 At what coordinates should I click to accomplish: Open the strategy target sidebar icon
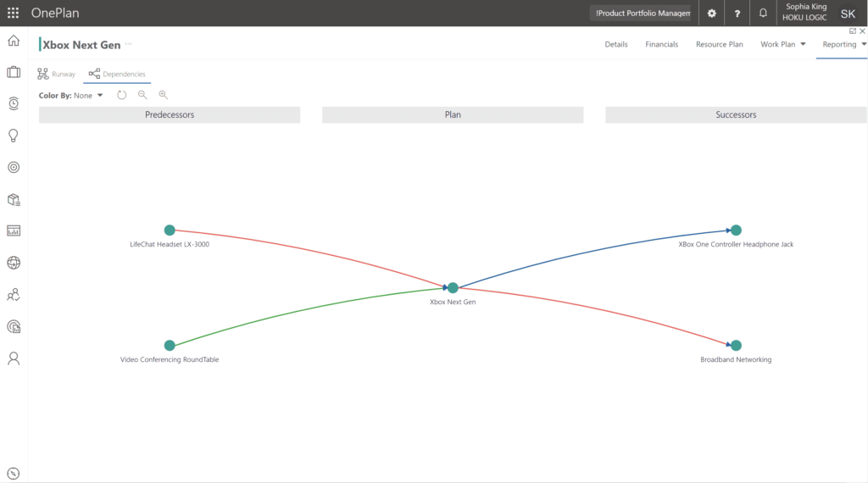pos(14,167)
